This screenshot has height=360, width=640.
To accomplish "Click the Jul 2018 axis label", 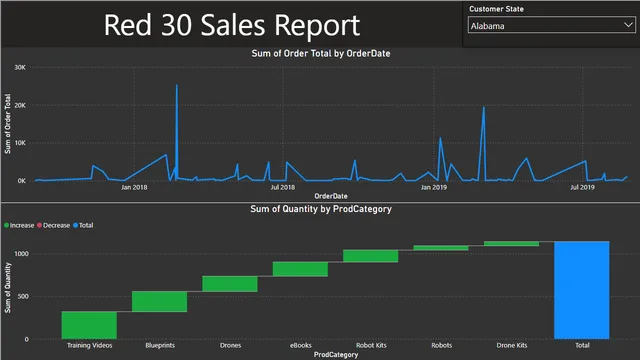I will coord(282,187).
